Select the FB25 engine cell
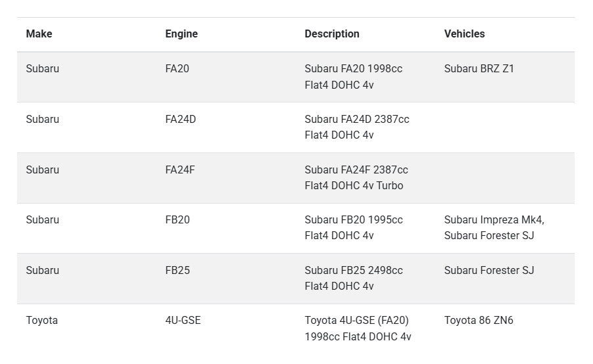Image resolution: width=593 pixels, height=364 pixels. pyautogui.click(x=178, y=270)
